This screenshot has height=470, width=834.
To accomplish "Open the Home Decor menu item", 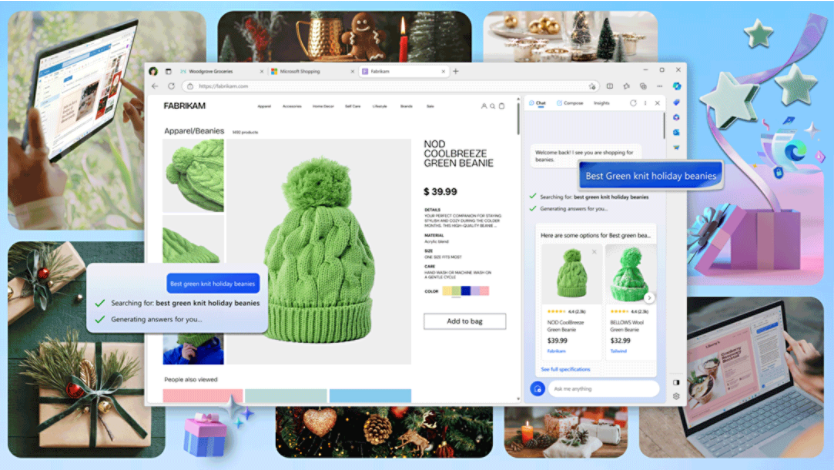I will coord(323,106).
